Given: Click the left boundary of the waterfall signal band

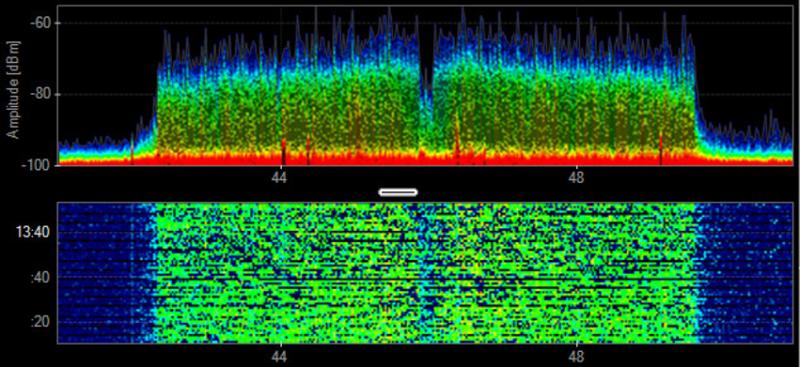Looking at the screenshot, I should point(153,273).
